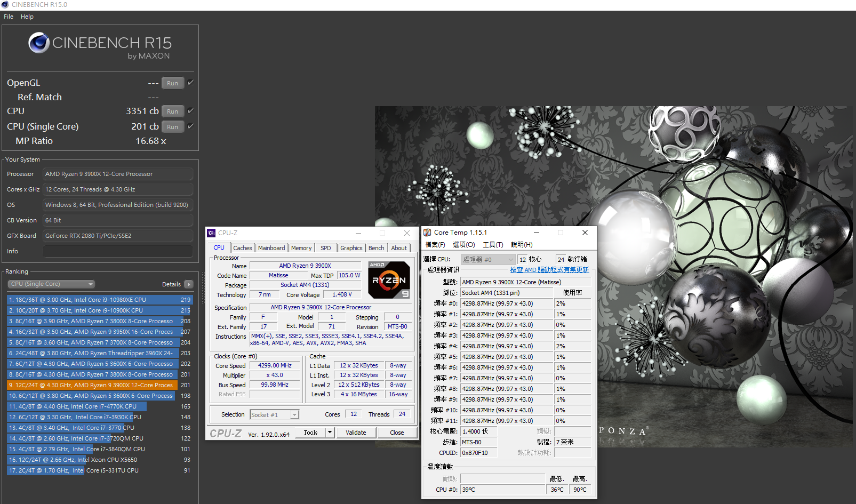Open the 選項(O) menu in Core Temp
Image resolution: width=856 pixels, height=504 pixels.
pyautogui.click(x=464, y=245)
